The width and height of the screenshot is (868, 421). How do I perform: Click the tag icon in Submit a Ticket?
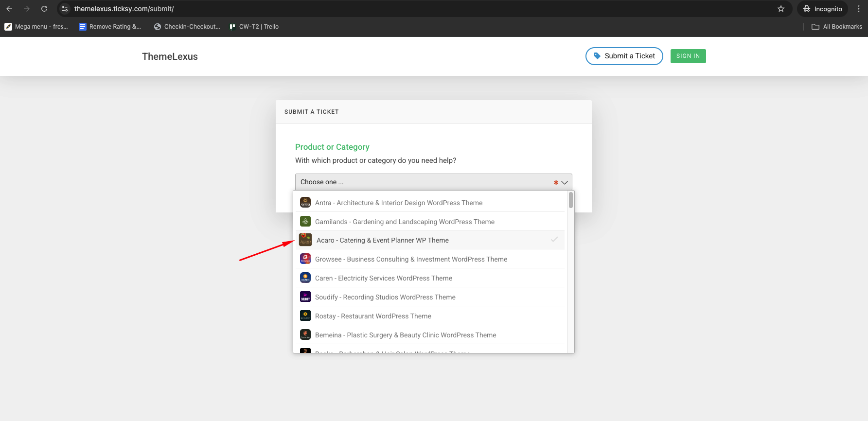597,56
